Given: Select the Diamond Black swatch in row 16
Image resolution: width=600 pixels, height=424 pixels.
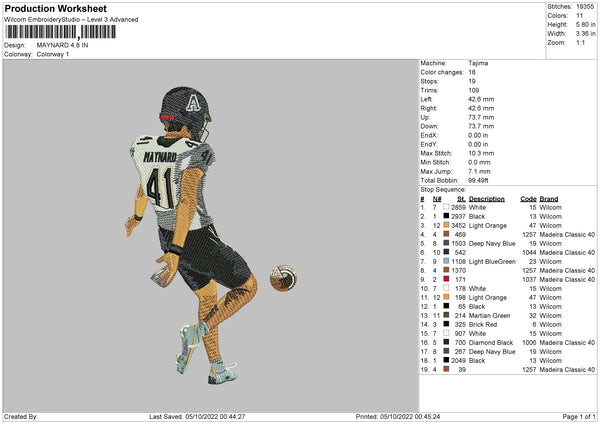Looking at the screenshot, I should pos(446,342).
